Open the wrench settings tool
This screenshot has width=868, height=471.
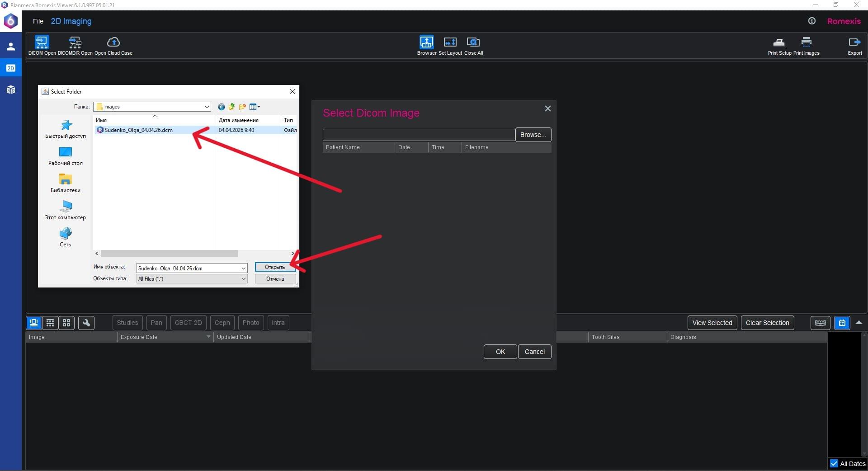[86, 323]
